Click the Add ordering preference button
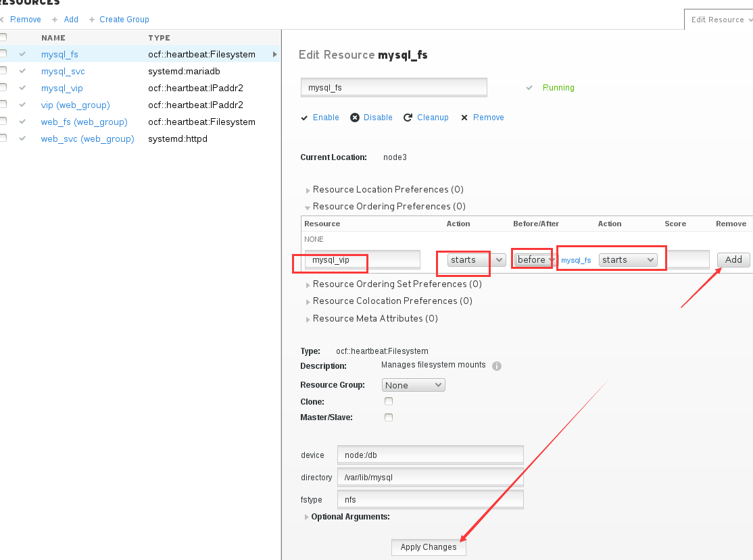Screen dimensions: 753x560 [x=733, y=259]
